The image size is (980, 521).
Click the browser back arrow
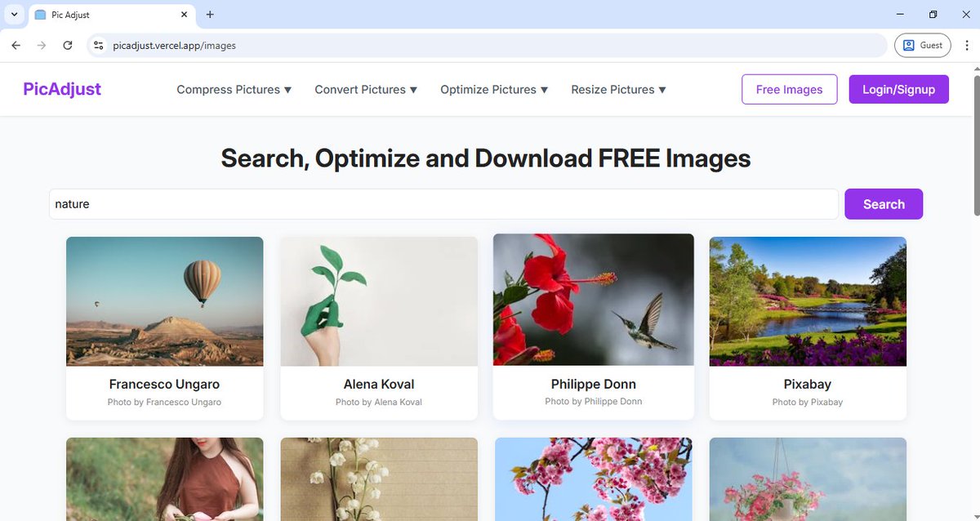16,46
